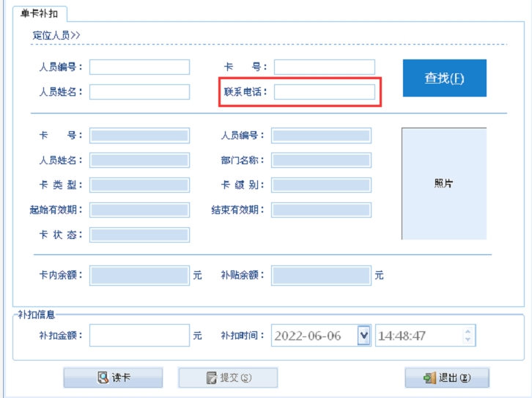Image resolution: width=532 pixels, height=398 pixels.
Task: Expand the 定位人员>> section link
Action: pyautogui.click(x=56, y=34)
